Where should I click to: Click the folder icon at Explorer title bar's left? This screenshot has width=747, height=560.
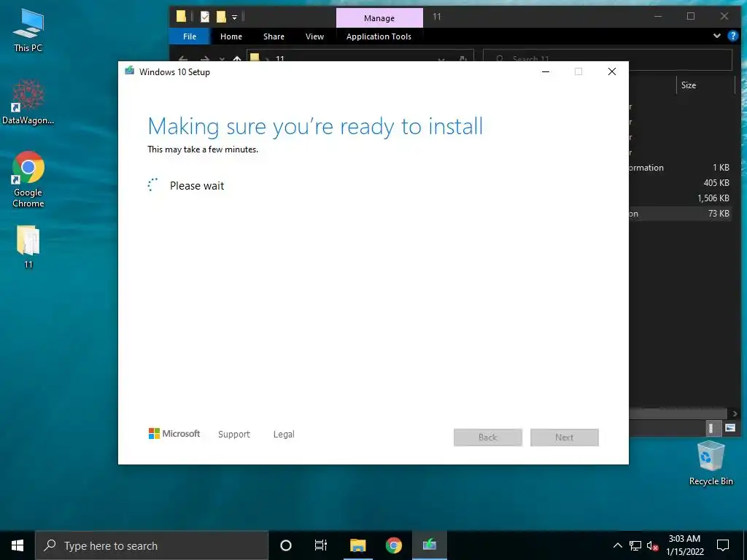[x=181, y=17]
